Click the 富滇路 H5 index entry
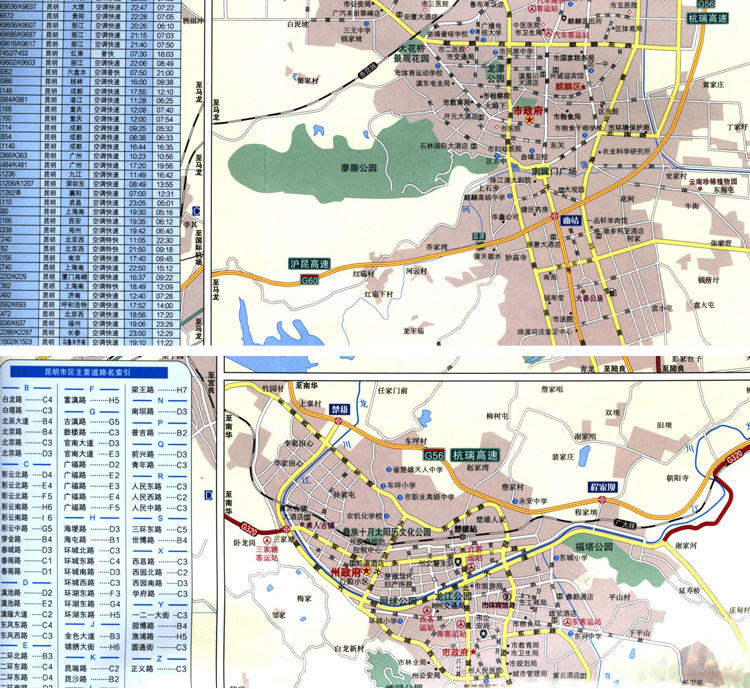This screenshot has width=750, height=689. tap(91, 400)
